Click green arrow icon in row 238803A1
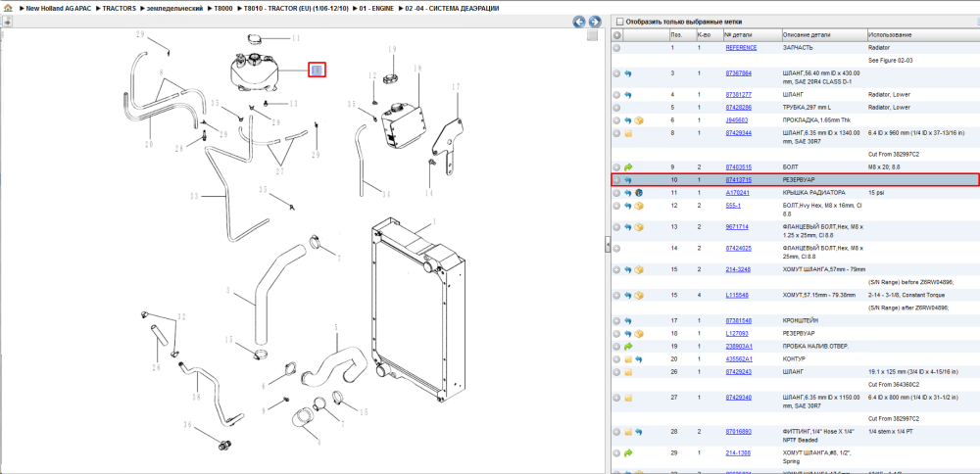This screenshot has width=980, height=474. [x=628, y=347]
